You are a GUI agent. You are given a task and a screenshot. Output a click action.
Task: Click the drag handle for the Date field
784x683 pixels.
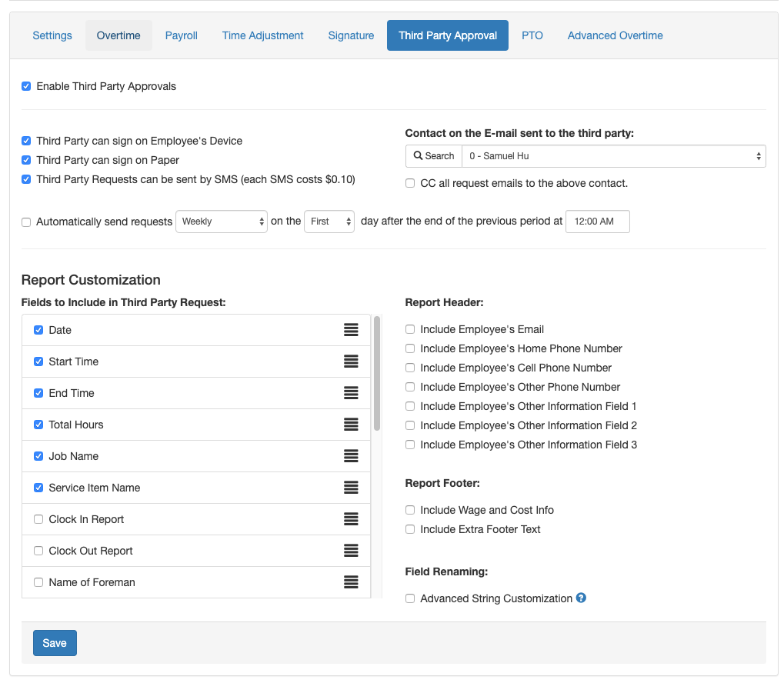coord(351,330)
